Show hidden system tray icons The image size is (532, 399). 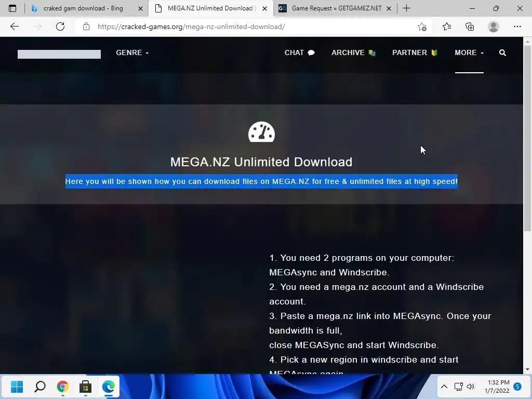click(444, 387)
